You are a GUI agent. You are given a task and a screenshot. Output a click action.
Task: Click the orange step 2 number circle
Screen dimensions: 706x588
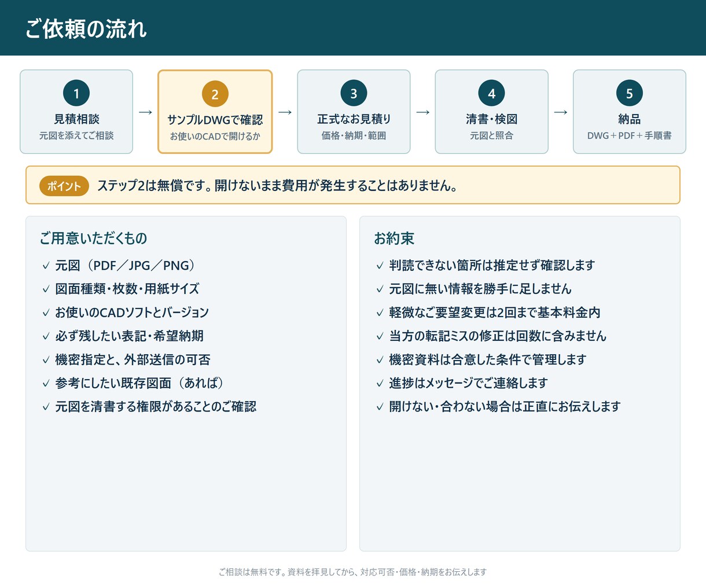pyautogui.click(x=215, y=94)
